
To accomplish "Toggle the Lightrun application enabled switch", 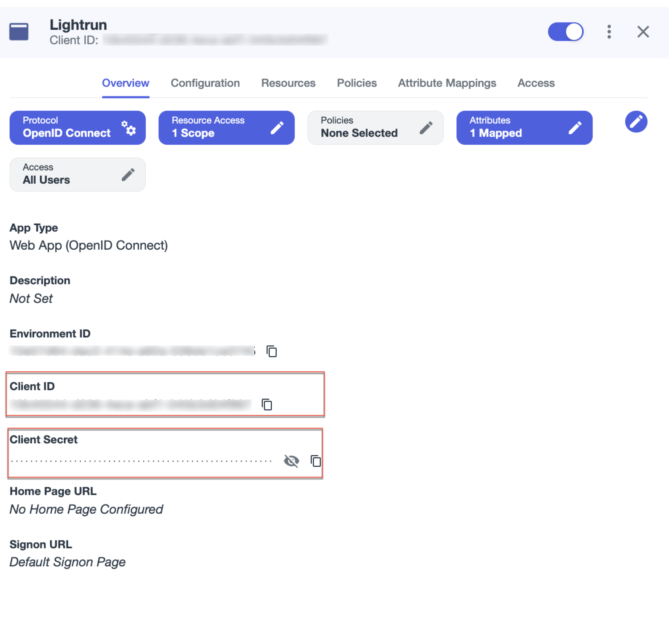I will [565, 32].
